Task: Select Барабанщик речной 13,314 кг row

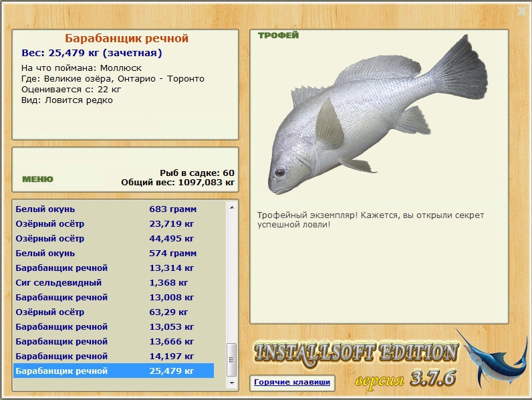Action: pyautogui.click(x=114, y=268)
